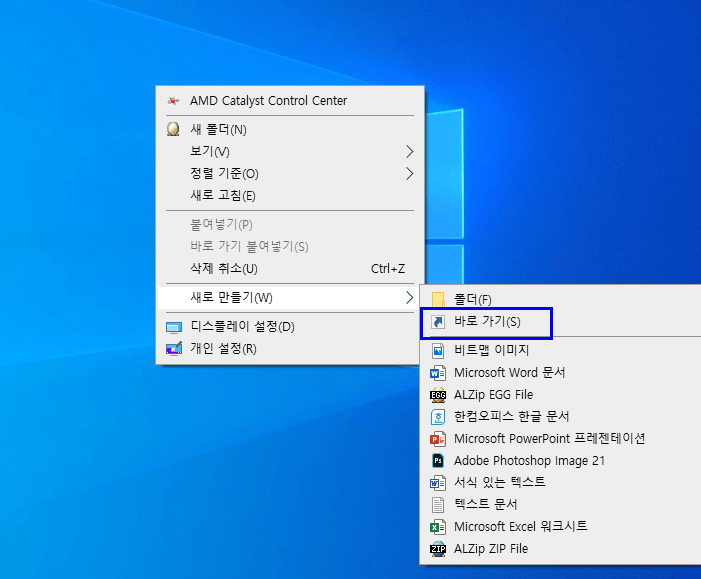Click the ALZip ZIP file icon
The image size is (701, 579).
(x=438, y=549)
